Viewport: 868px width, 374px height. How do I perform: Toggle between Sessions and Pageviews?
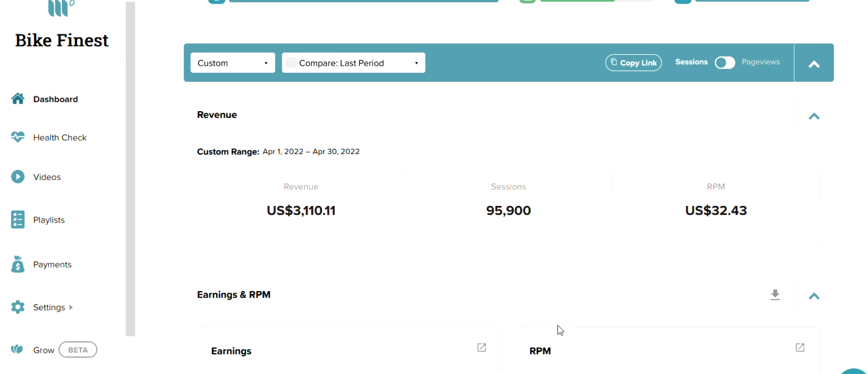coord(725,62)
